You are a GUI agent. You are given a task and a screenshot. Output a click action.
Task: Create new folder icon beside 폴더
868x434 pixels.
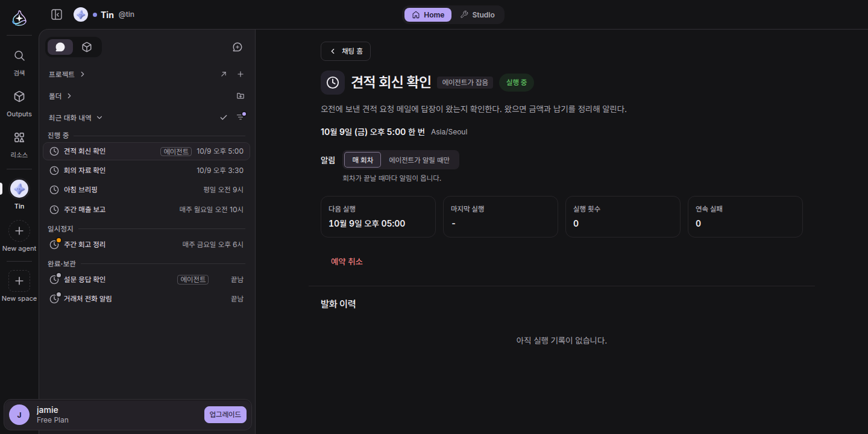click(241, 96)
